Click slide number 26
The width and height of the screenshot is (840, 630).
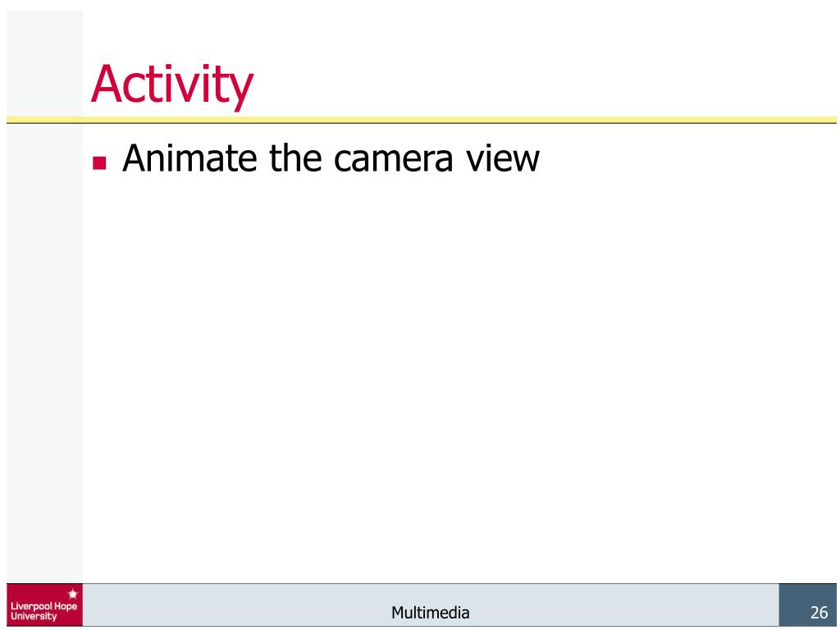coord(819,612)
